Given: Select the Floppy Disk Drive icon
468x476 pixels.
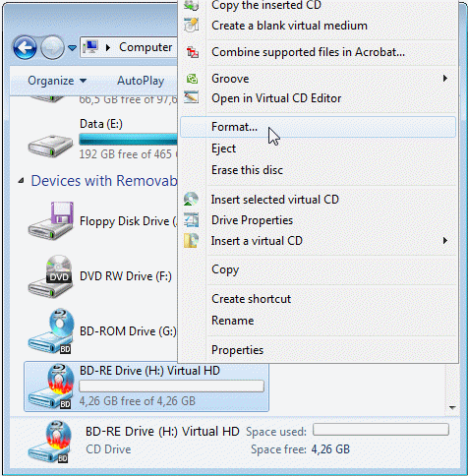Looking at the screenshot, I should (51, 221).
